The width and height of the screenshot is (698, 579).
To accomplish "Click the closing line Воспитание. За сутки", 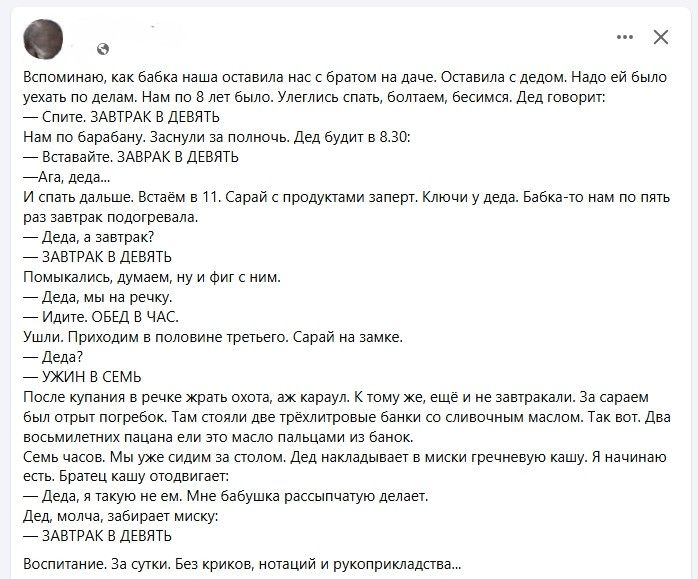I will pyautogui.click(x=242, y=564).
